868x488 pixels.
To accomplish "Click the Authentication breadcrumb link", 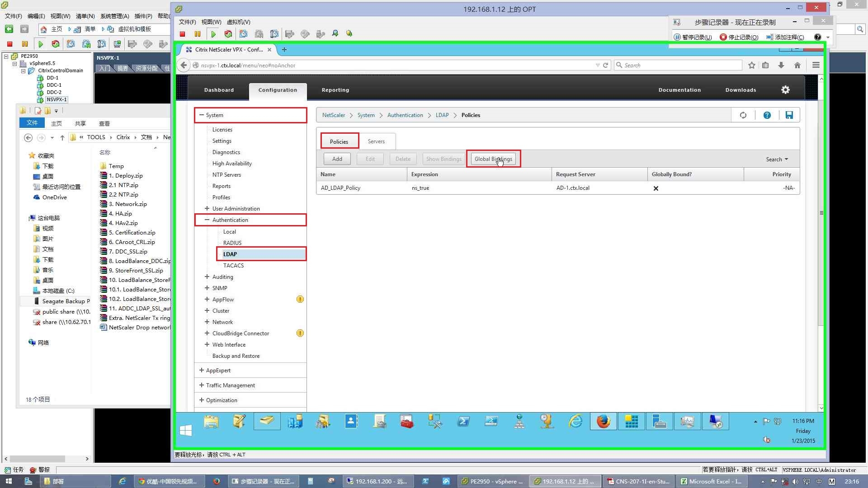I will pyautogui.click(x=405, y=115).
